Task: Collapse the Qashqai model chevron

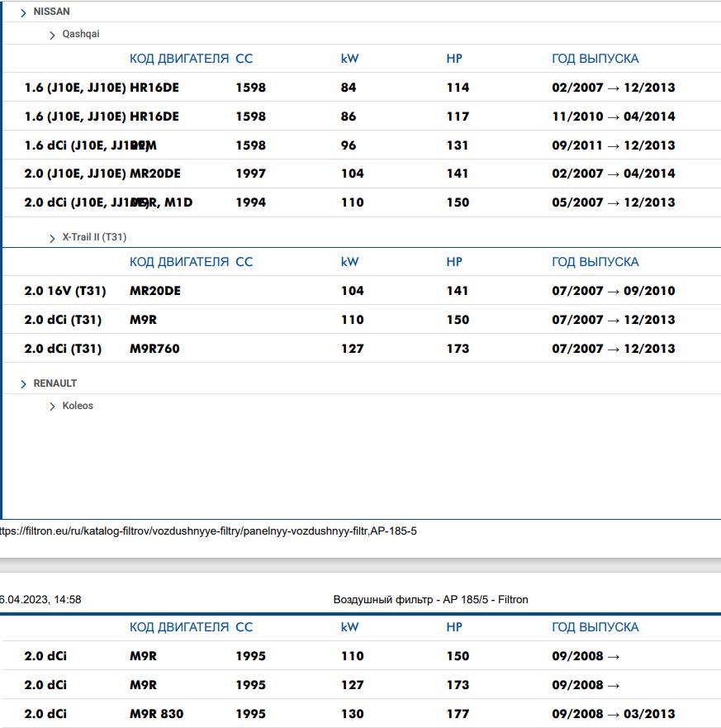Action: click(x=52, y=36)
